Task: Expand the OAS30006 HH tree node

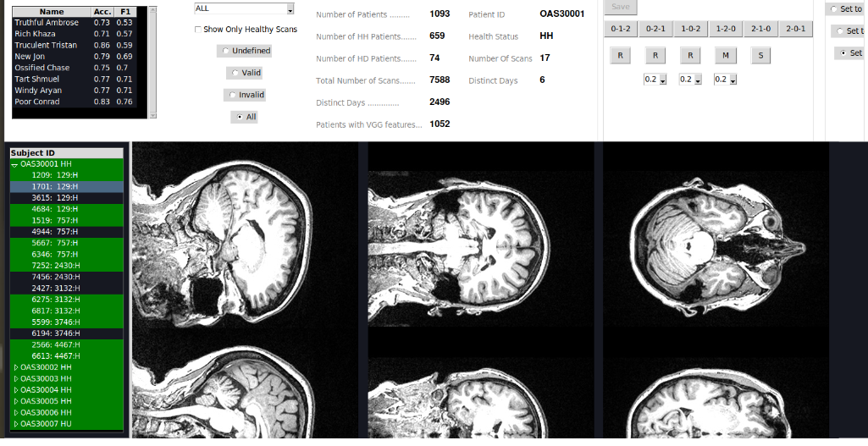Action: click(x=15, y=413)
